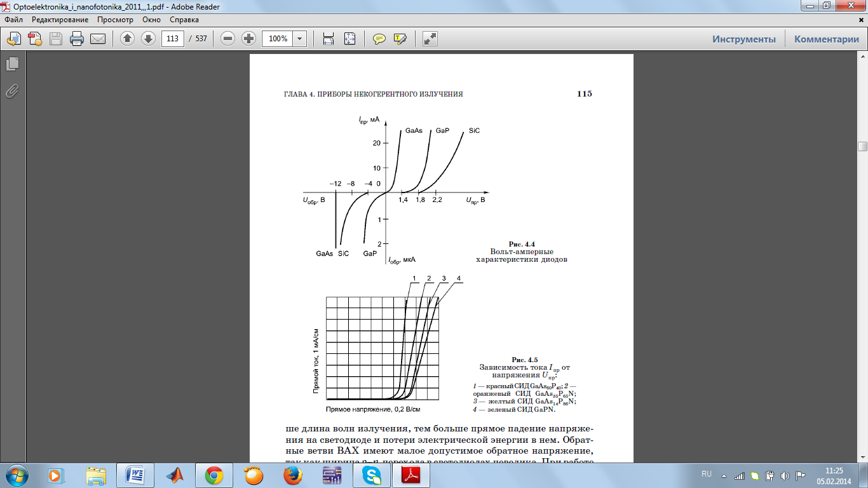Click the Fit one full page icon
The image size is (868, 488).
(349, 39)
